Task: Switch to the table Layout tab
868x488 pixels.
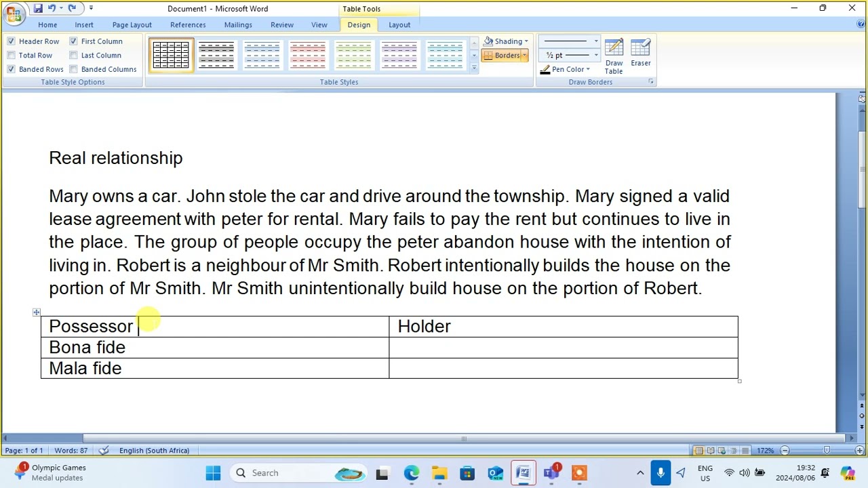Action: click(x=399, y=25)
